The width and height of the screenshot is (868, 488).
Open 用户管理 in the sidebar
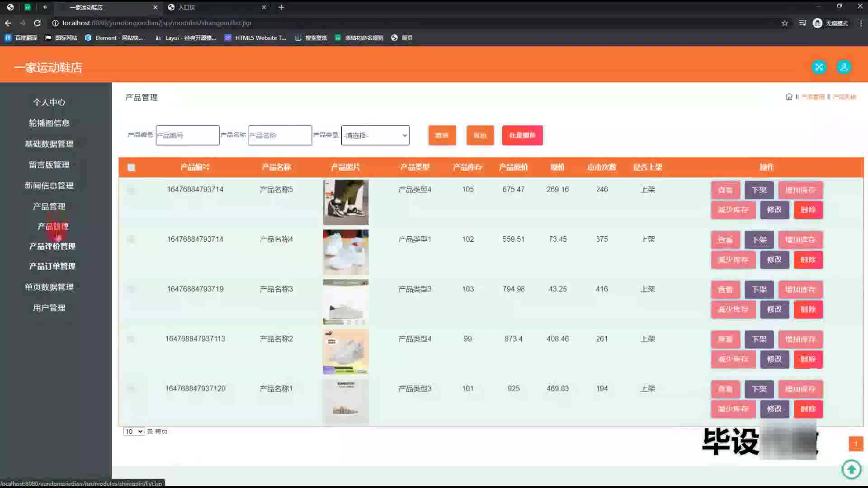click(x=49, y=308)
